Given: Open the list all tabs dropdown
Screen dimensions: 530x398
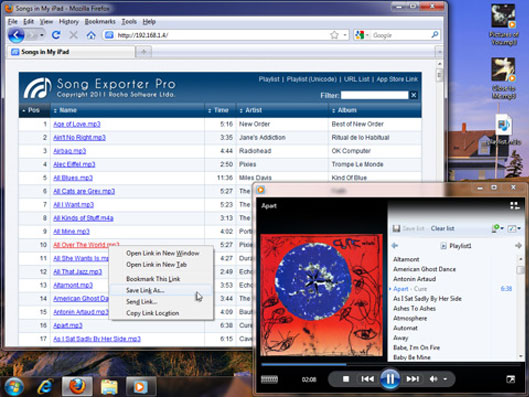Looking at the screenshot, I should click(439, 52).
